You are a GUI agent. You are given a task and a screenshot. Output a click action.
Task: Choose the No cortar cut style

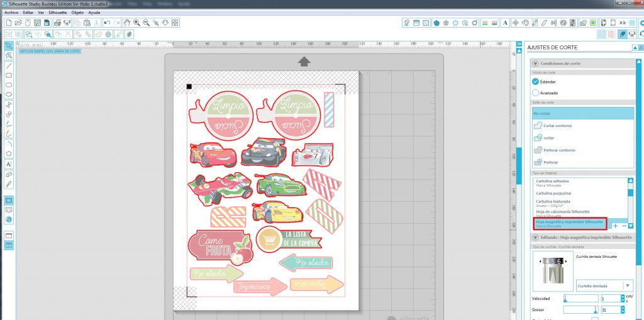pos(583,113)
